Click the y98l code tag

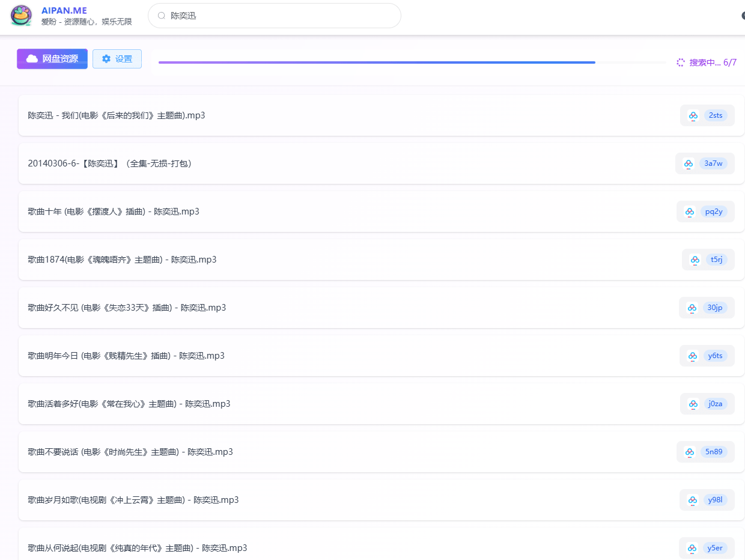tap(714, 499)
